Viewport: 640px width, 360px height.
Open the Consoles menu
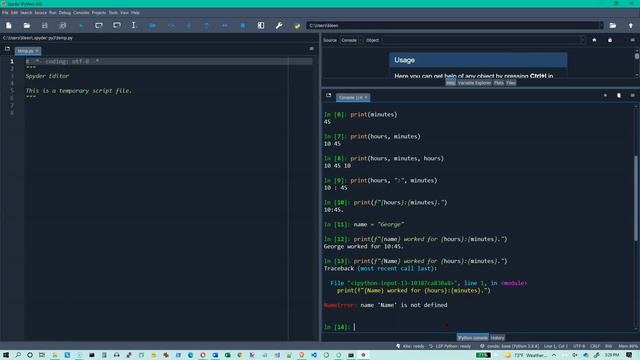pos(81,13)
